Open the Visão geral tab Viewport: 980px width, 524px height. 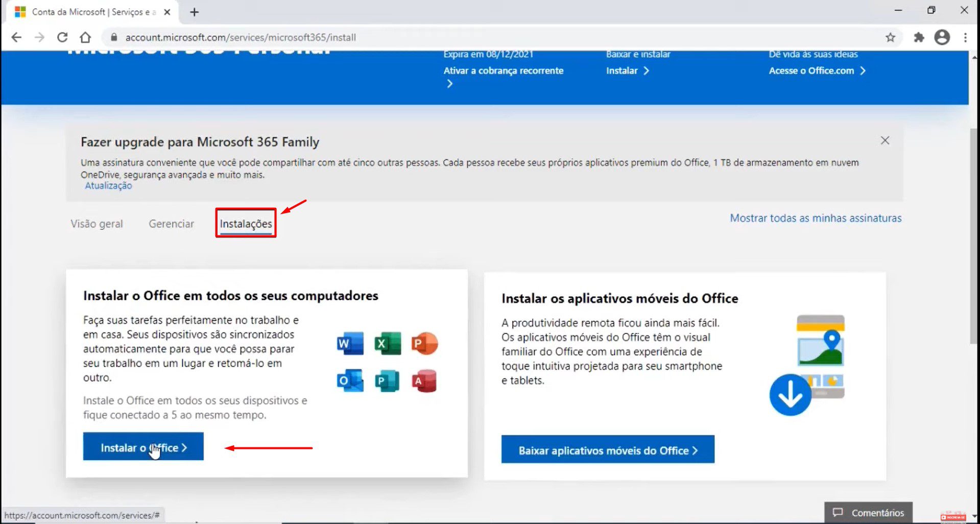(x=97, y=223)
